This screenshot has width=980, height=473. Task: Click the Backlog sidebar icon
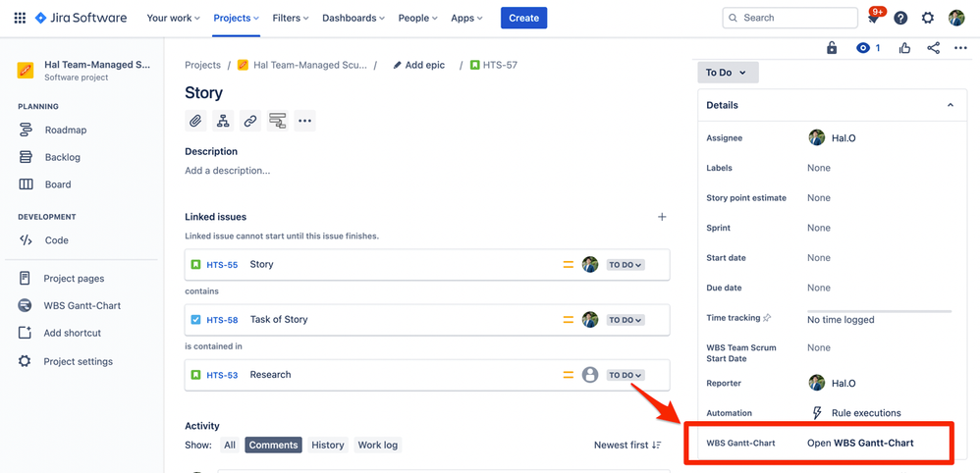pyautogui.click(x=26, y=157)
